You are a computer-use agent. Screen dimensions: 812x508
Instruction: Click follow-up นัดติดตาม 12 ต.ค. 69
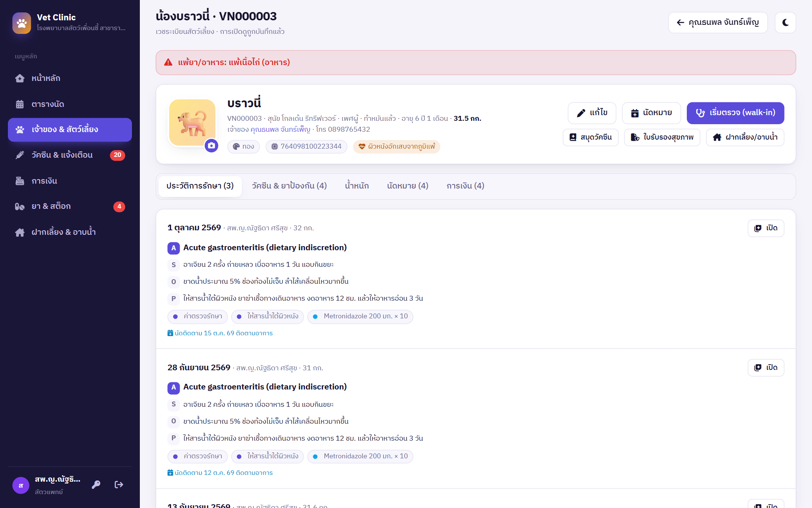click(220, 473)
